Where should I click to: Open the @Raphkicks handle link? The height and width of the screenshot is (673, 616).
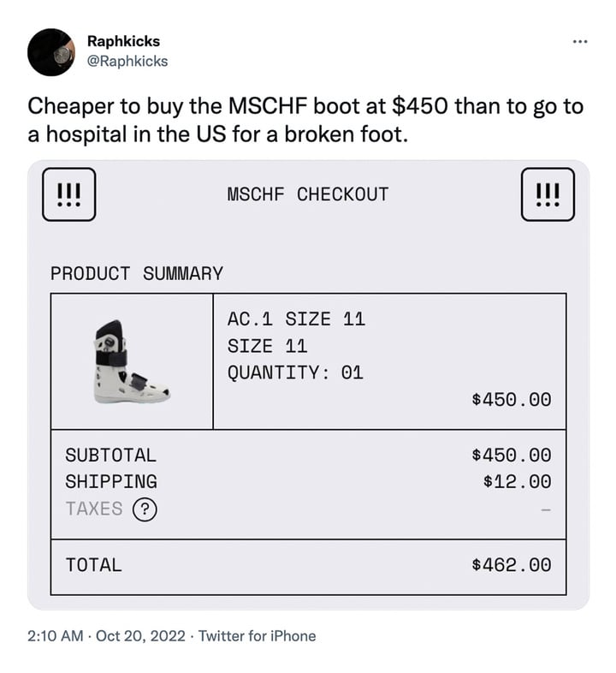(127, 61)
